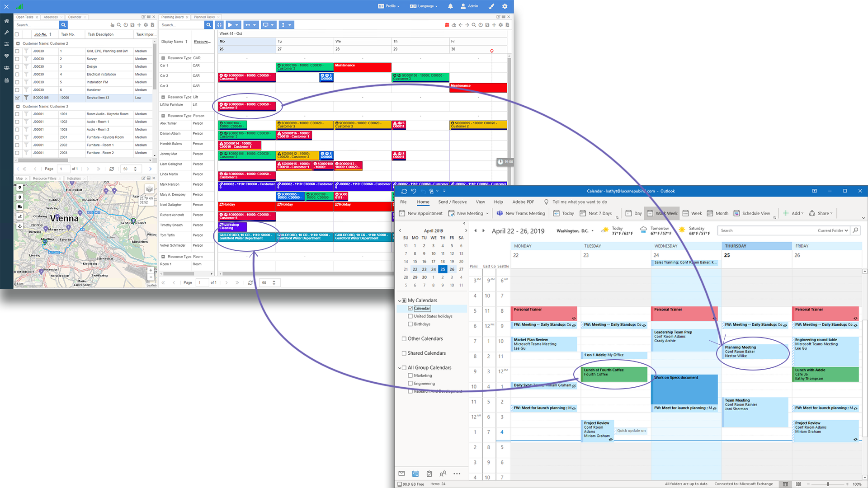Image resolution: width=868 pixels, height=488 pixels.
Task: Open the File menu in Outlook
Action: coord(403,202)
